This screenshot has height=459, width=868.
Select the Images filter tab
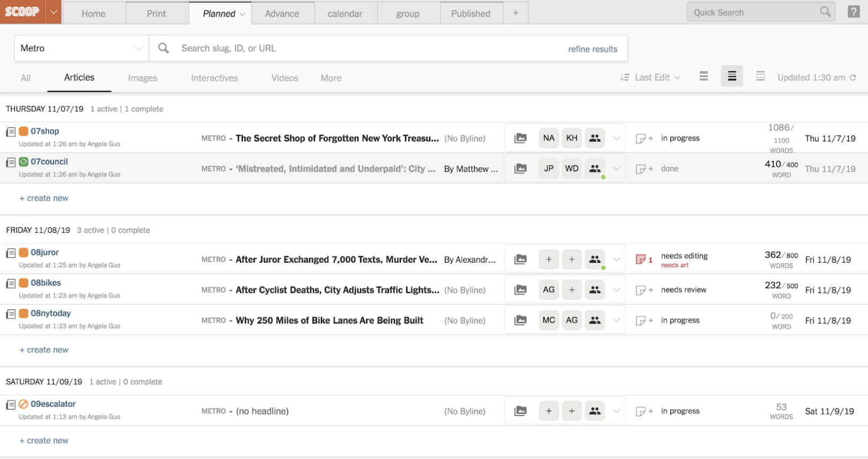[x=143, y=78]
